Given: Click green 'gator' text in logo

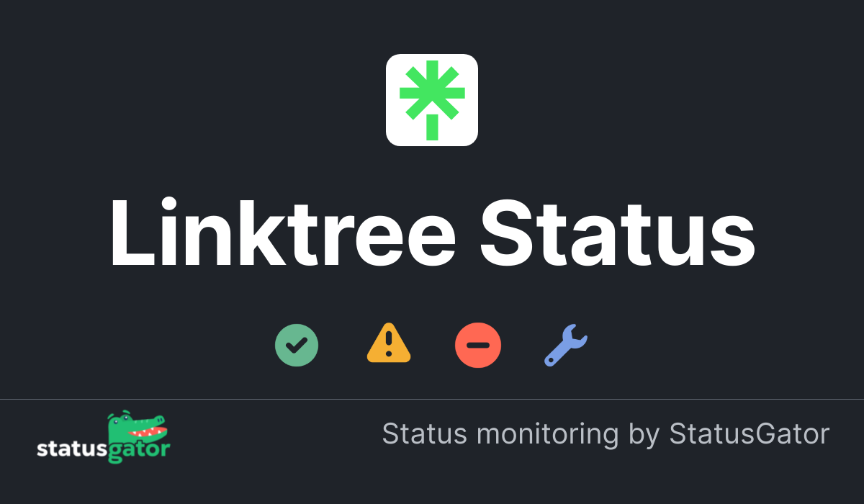Looking at the screenshot, I should click(140, 451).
